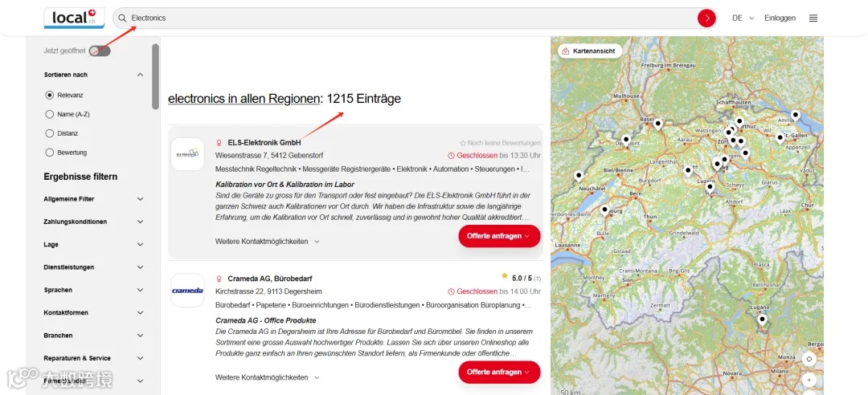Click the map pin near Amriswil
Screen dimensions: 868x395
(796, 116)
